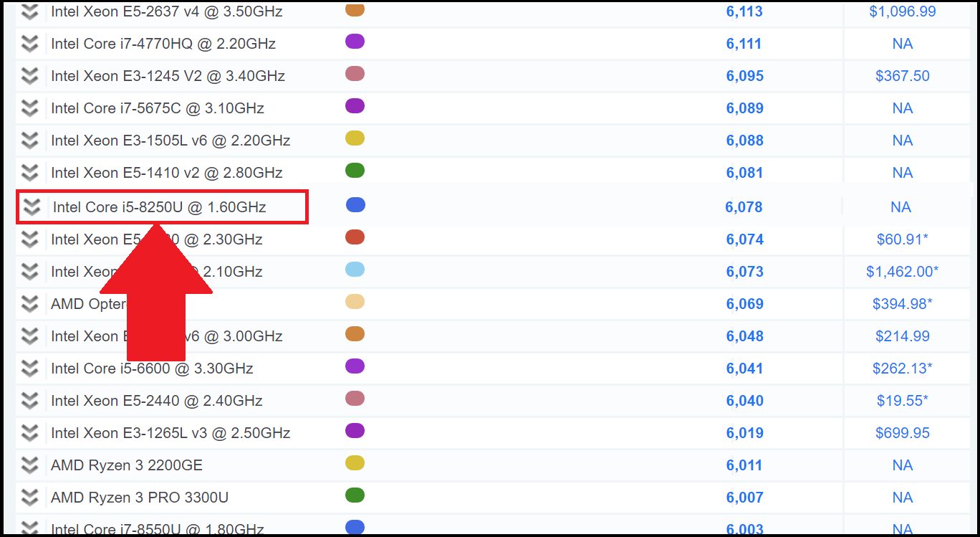Click the 6,011 score for Ryzen 3 2200GE

(744, 465)
